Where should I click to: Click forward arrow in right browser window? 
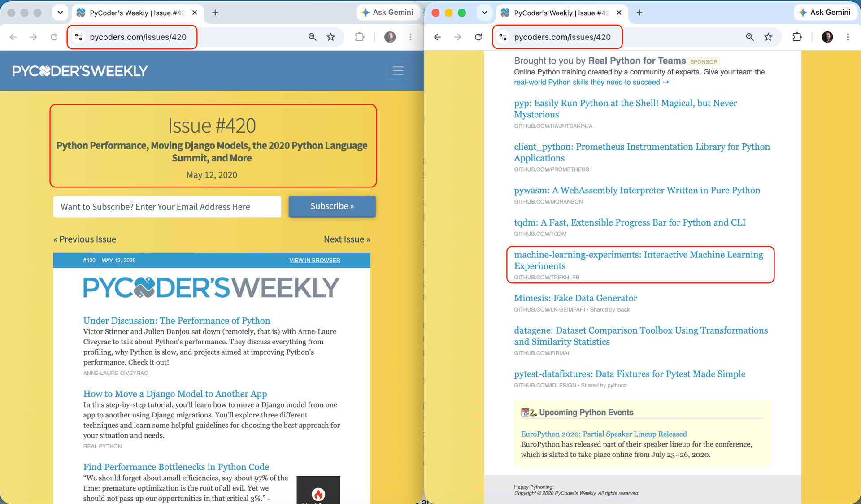click(x=458, y=37)
